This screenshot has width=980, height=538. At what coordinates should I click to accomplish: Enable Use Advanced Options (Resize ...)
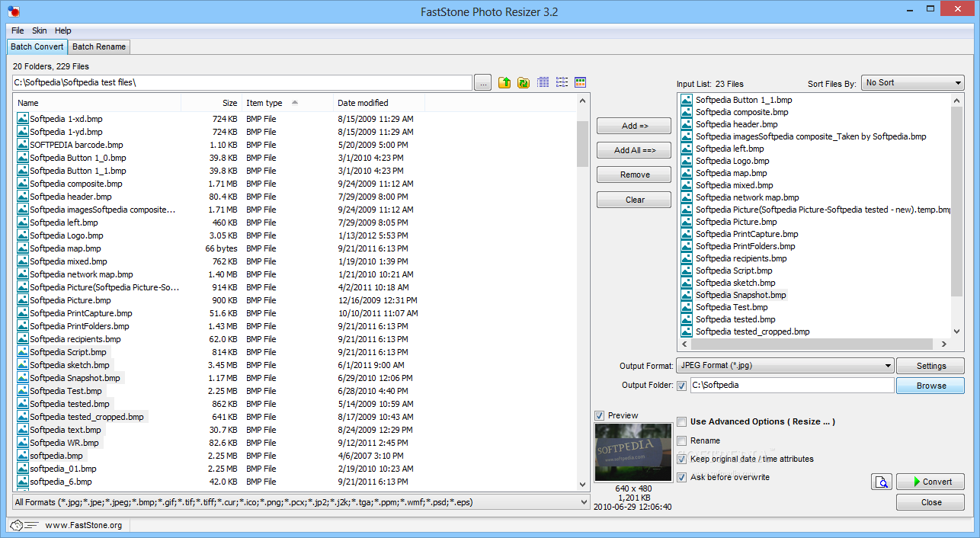(681, 421)
